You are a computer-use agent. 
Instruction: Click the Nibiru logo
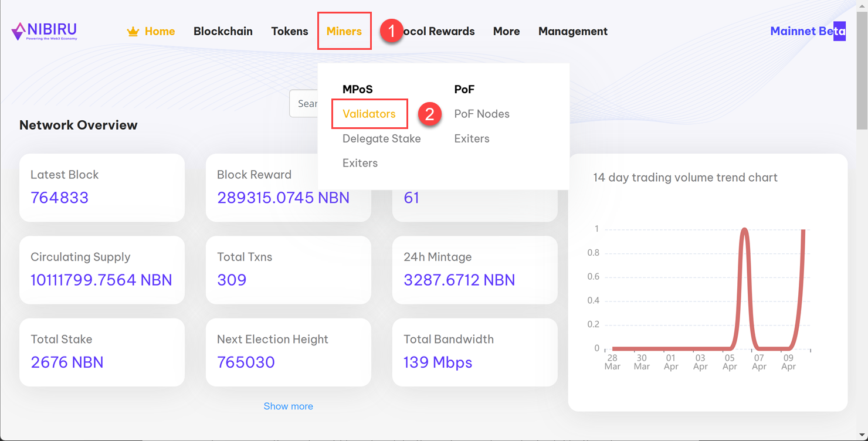[44, 31]
